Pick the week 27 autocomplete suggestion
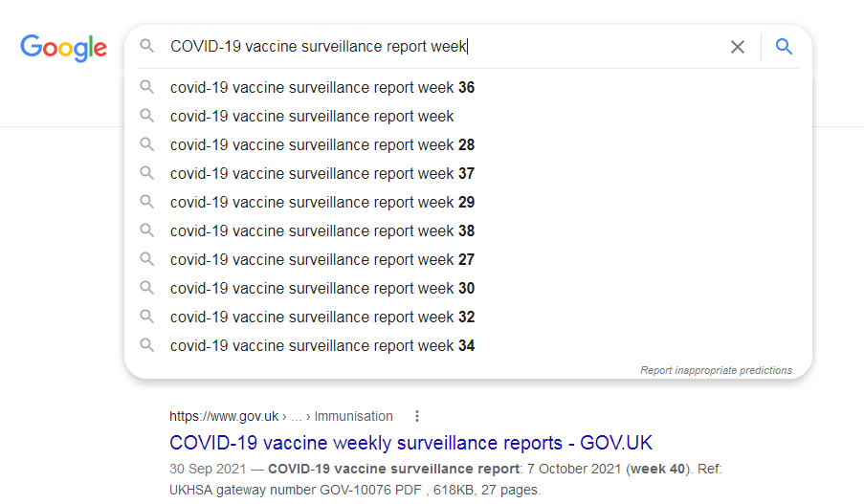The width and height of the screenshot is (864, 504). tap(322, 260)
